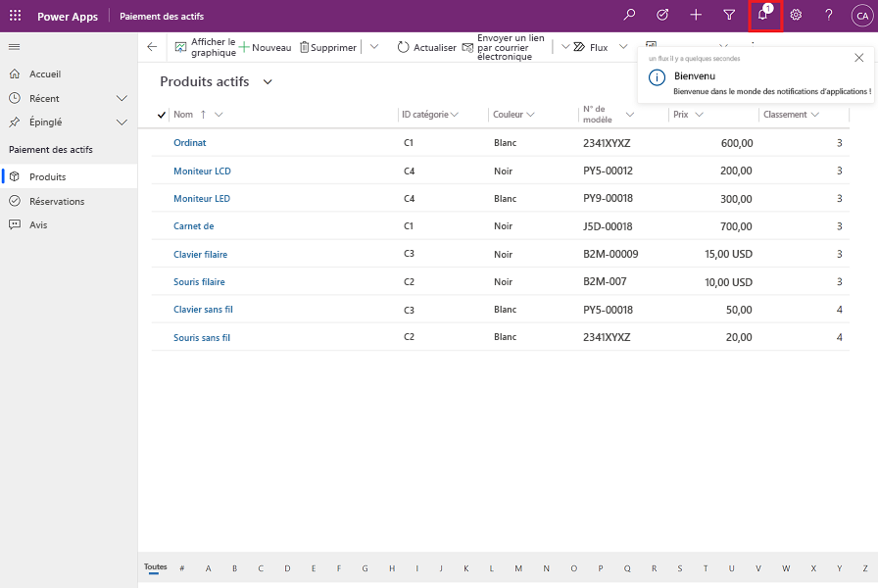Open the notifications bell icon
Screen dimensions: 878x588
(x=763, y=16)
